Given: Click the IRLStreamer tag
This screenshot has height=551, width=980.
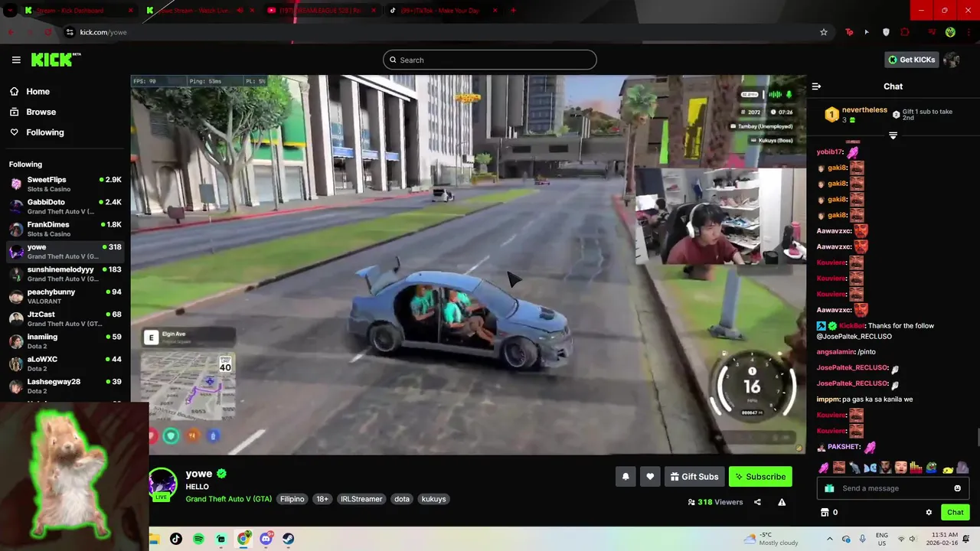Looking at the screenshot, I should (x=361, y=499).
